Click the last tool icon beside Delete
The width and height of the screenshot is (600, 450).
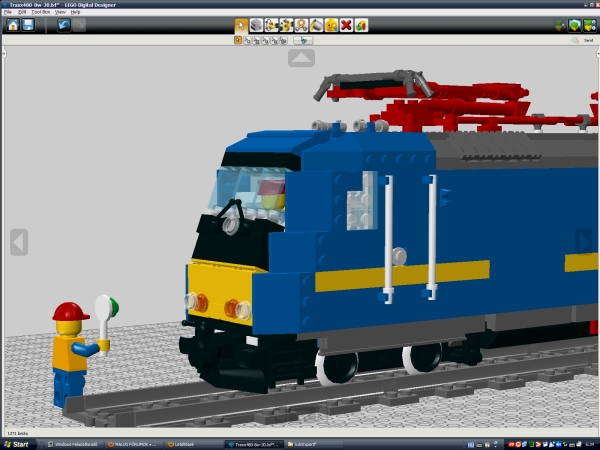(361, 26)
